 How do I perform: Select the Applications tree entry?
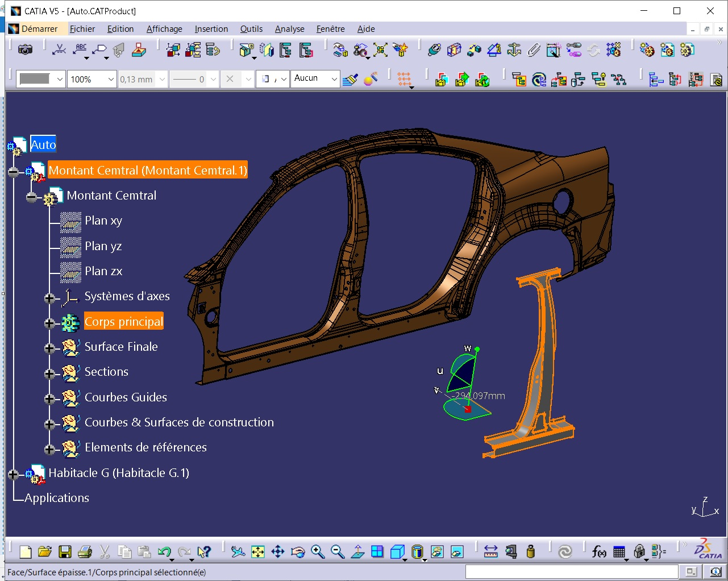click(57, 498)
